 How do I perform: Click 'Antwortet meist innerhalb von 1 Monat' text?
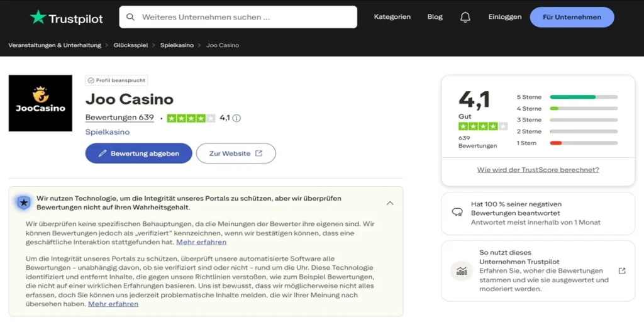click(536, 222)
